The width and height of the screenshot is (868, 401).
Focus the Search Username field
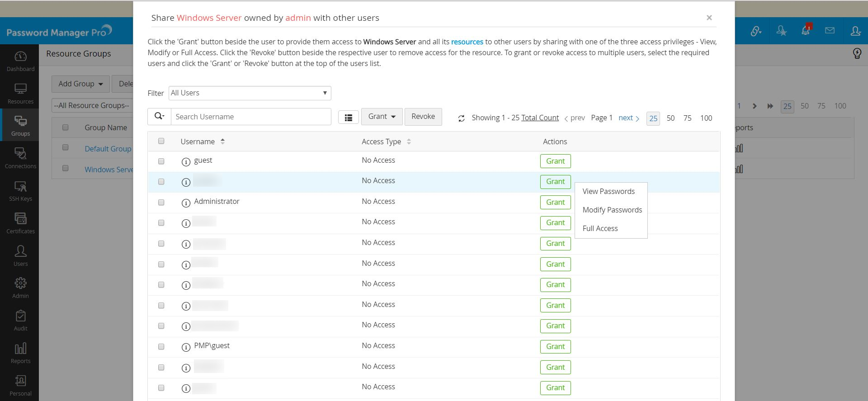(x=251, y=117)
